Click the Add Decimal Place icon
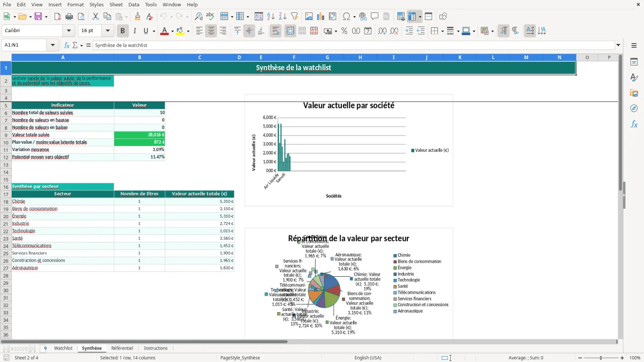The image size is (644, 362). point(382,31)
